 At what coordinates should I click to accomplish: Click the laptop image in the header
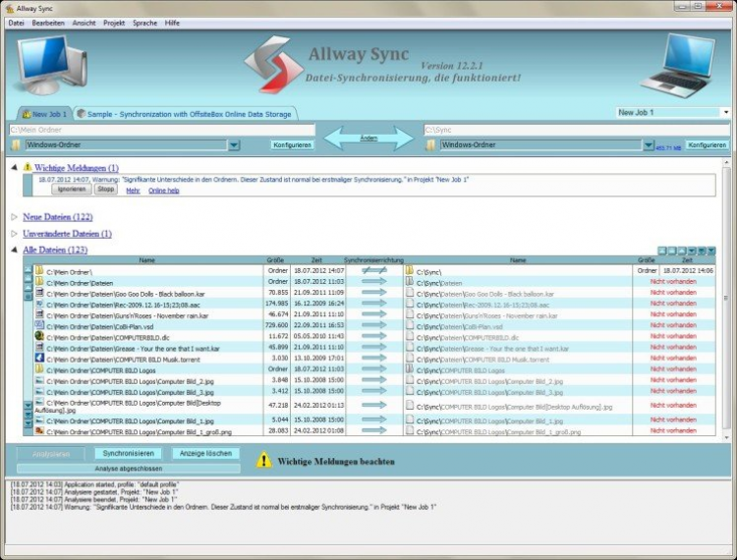pos(678,66)
